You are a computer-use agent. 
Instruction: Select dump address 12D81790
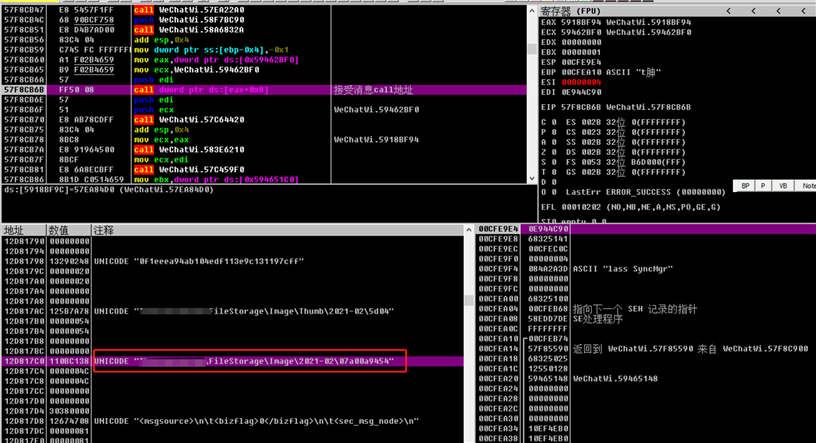tap(24, 242)
